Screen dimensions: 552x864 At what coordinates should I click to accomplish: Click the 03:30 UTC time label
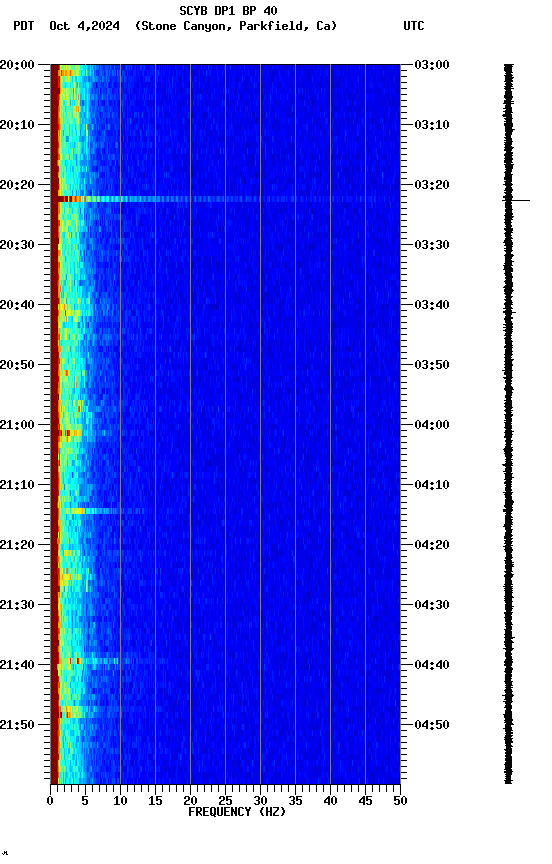tap(432, 245)
